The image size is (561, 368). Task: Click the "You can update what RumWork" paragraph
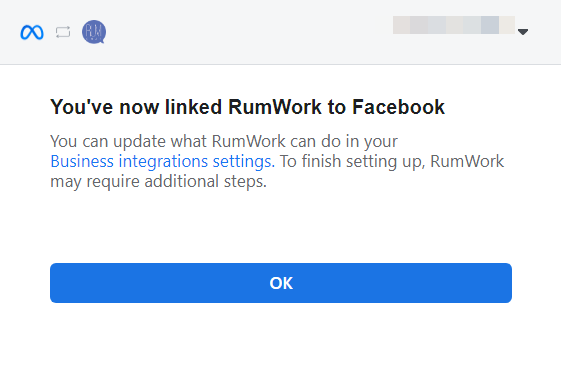277,161
